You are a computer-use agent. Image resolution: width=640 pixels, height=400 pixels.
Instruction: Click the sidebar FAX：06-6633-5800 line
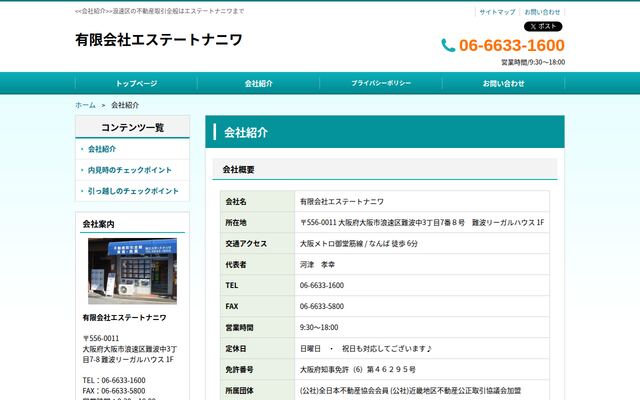pyautogui.click(x=114, y=391)
